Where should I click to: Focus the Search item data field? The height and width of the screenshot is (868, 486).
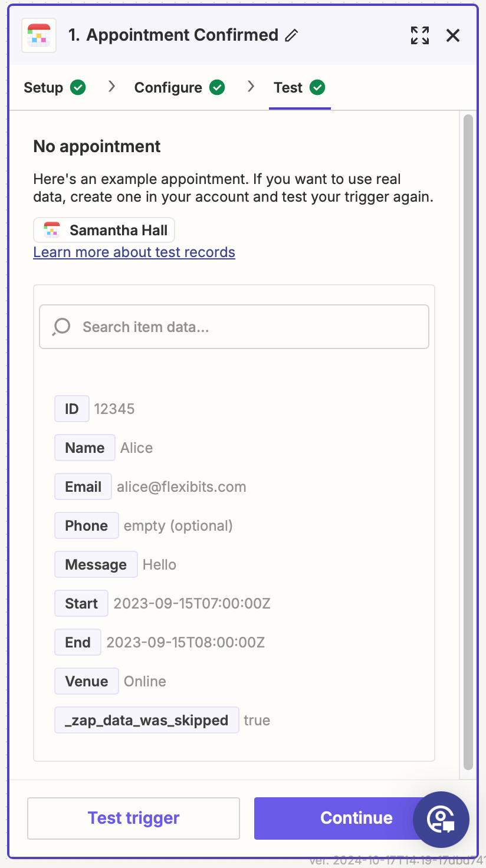pos(234,327)
